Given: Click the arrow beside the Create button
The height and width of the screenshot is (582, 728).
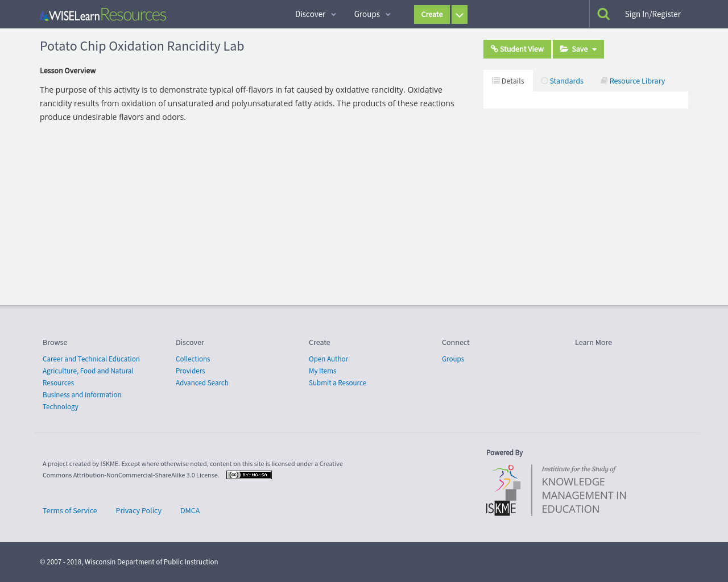Looking at the screenshot, I should pos(460,15).
